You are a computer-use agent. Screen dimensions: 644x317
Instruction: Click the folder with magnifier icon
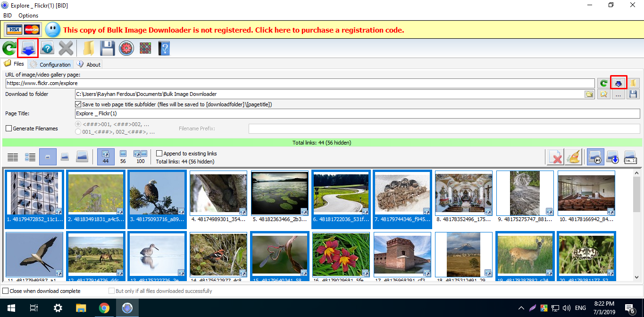point(604,94)
